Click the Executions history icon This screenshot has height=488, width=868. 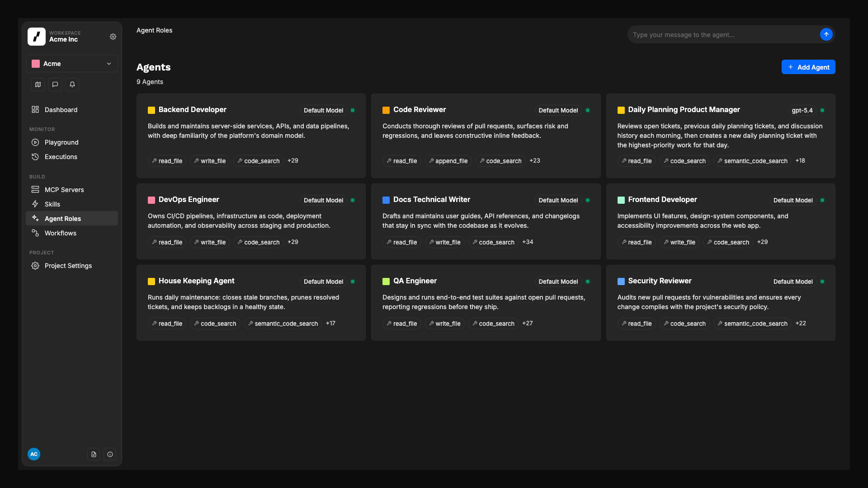[35, 157]
